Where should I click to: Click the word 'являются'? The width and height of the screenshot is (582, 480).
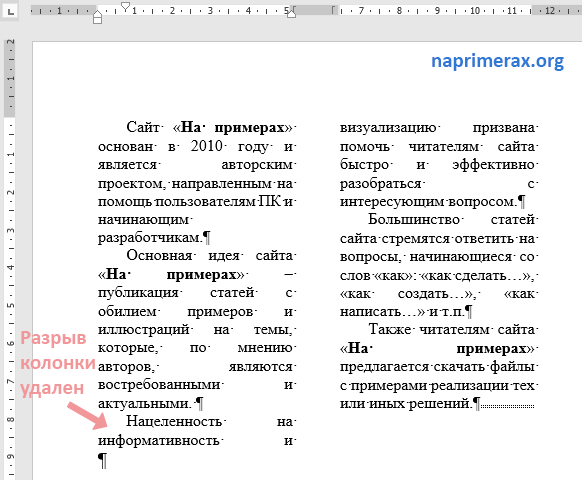[261, 367]
